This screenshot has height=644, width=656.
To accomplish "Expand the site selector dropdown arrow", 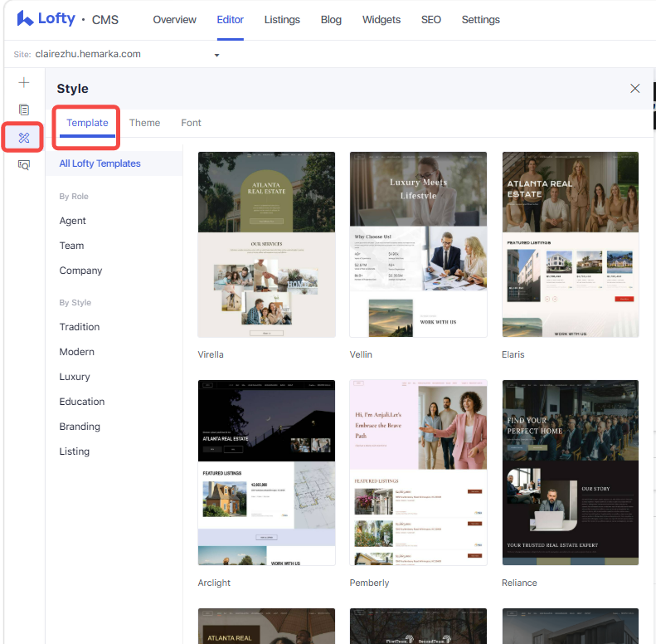I will pos(216,55).
